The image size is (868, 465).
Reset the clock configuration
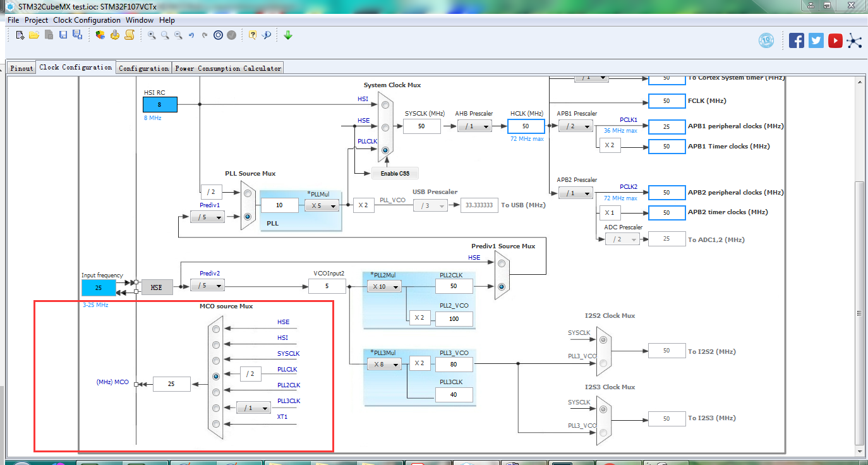tap(218, 35)
